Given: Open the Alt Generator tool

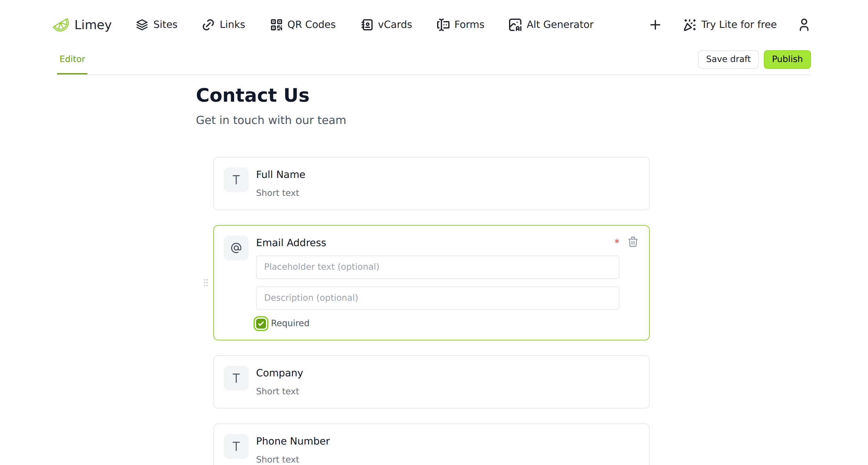Looking at the screenshot, I should [551, 24].
